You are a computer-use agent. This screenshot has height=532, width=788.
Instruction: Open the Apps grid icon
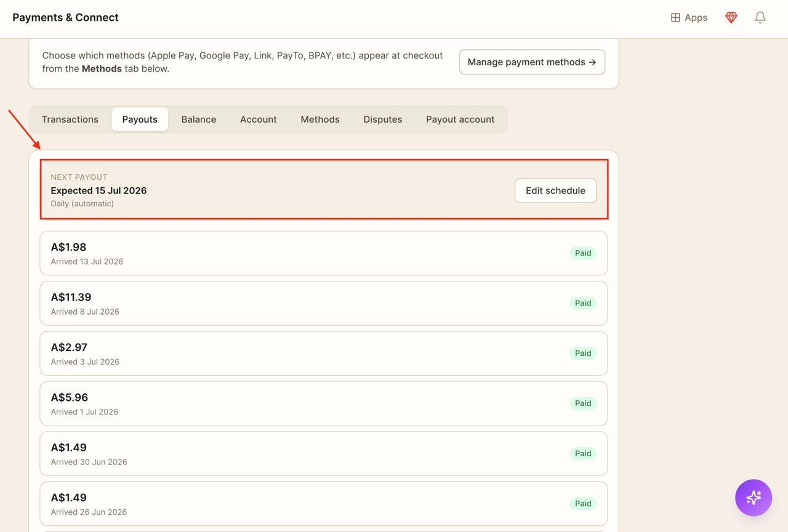tap(675, 18)
